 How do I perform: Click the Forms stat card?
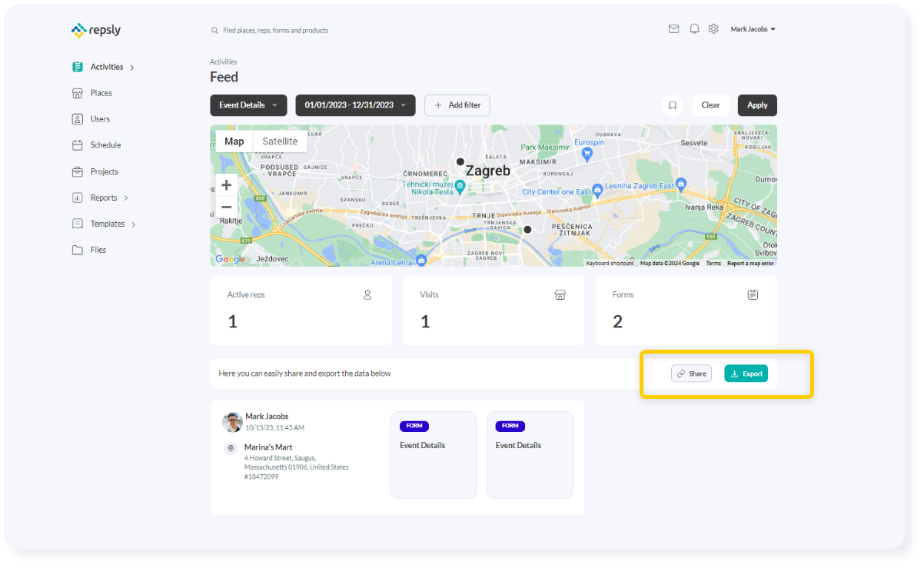click(686, 311)
